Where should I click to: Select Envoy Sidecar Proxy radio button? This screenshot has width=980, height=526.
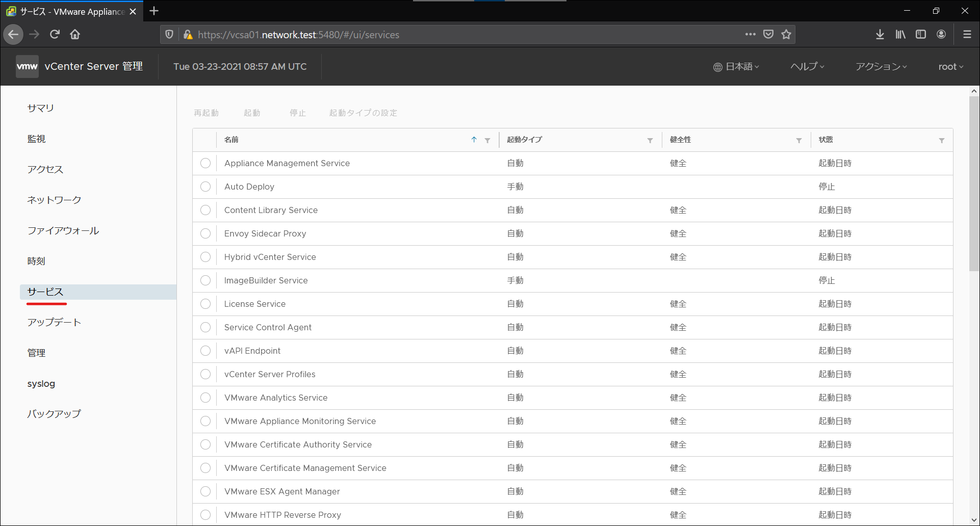pos(205,233)
